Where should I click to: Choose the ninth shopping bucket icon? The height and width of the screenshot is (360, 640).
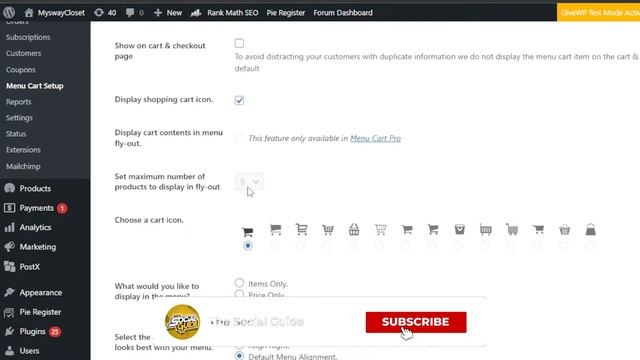(460, 229)
